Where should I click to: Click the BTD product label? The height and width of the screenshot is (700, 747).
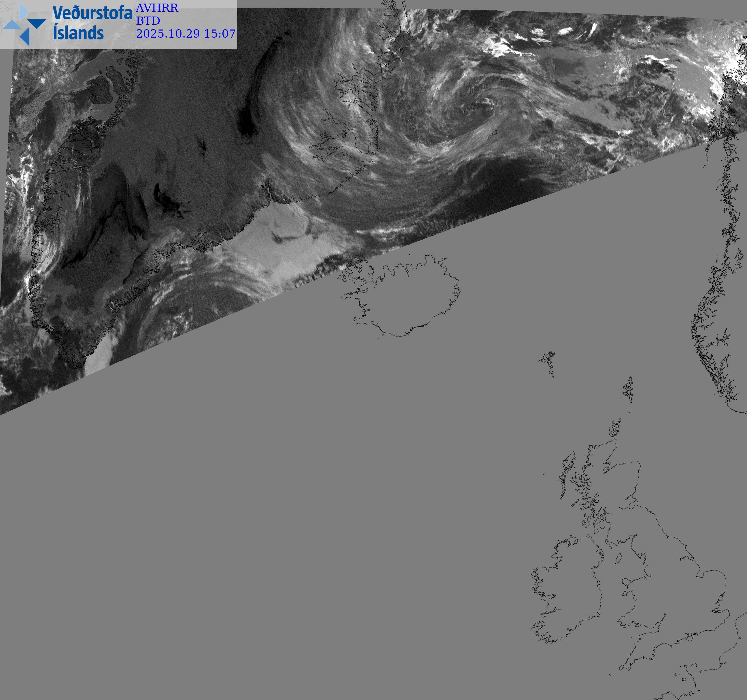pos(148,21)
